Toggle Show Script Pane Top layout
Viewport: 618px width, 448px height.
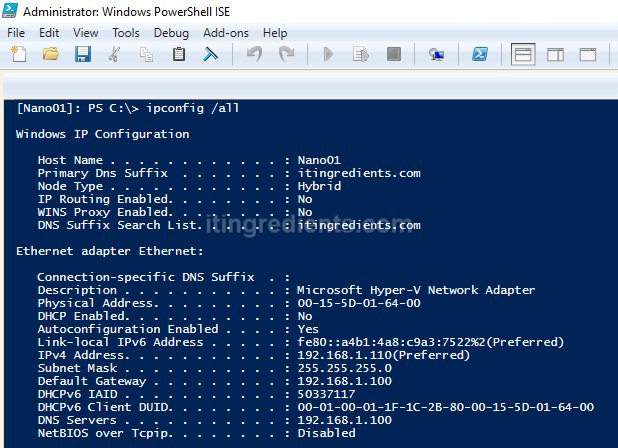click(523, 55)
